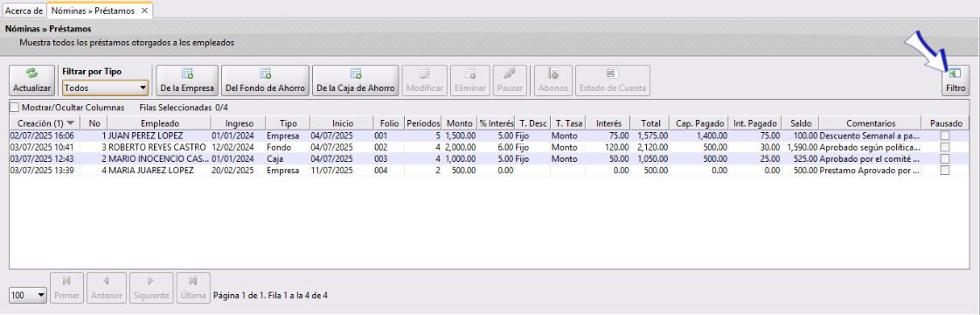Sort by the Tipo column header
Screen dimensions: 980x315
[288, 122]
